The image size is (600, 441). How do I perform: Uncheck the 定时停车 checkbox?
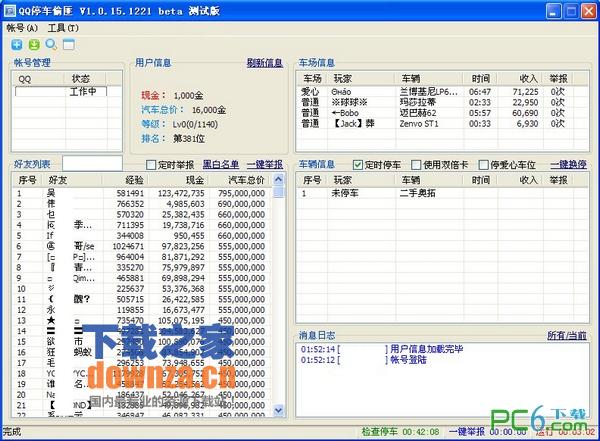359,164
